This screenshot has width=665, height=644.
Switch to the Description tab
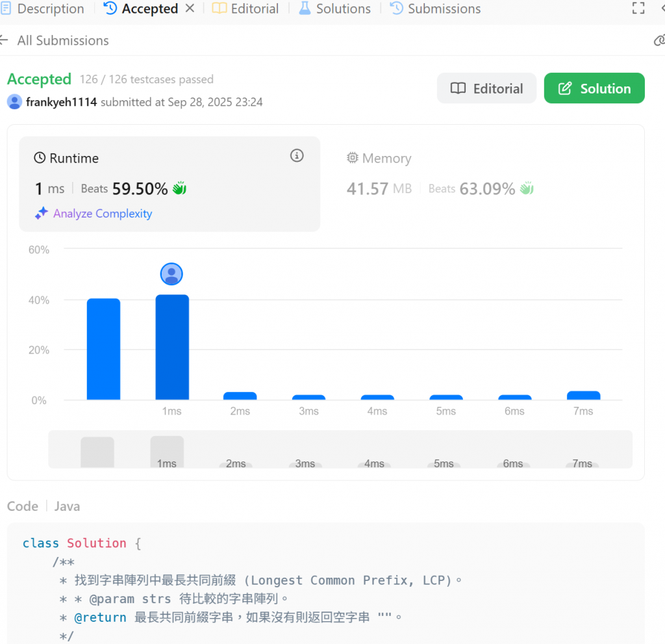click(42, 8)
